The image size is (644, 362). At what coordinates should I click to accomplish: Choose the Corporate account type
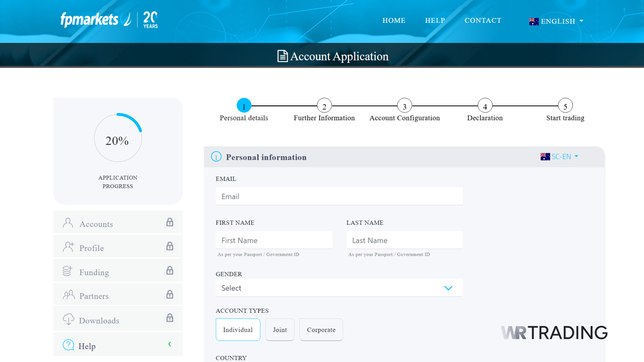click(x=321, y=330)
